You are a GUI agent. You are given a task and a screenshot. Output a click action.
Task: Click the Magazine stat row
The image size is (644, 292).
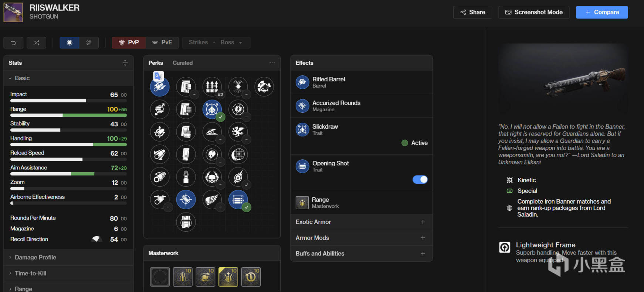(x=68, y=229)
